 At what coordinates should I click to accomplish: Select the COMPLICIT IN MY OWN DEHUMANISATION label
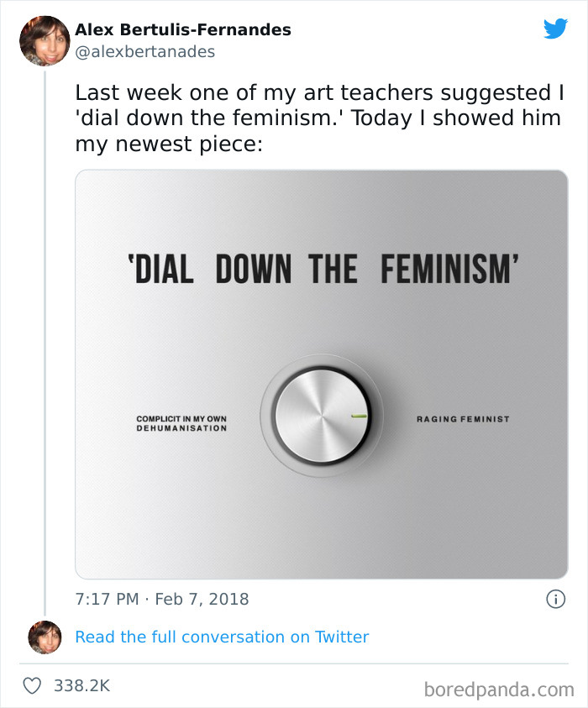pos(181,423)
